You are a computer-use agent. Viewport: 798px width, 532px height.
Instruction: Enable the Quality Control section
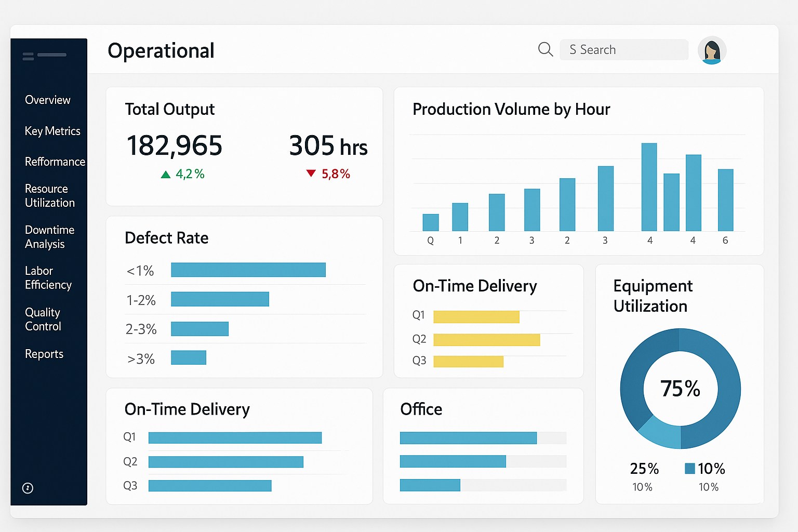pos(43,319)
